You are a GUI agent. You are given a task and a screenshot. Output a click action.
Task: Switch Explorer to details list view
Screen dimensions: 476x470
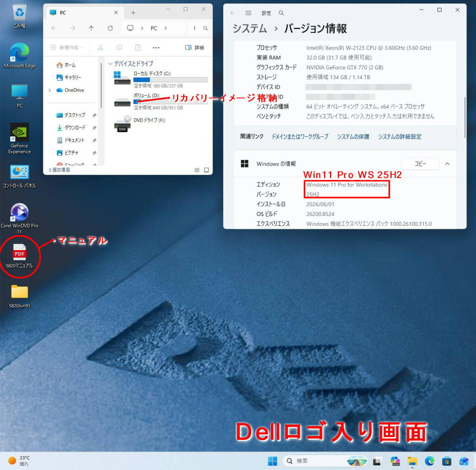pyautogui.click(x=197, y=170)
